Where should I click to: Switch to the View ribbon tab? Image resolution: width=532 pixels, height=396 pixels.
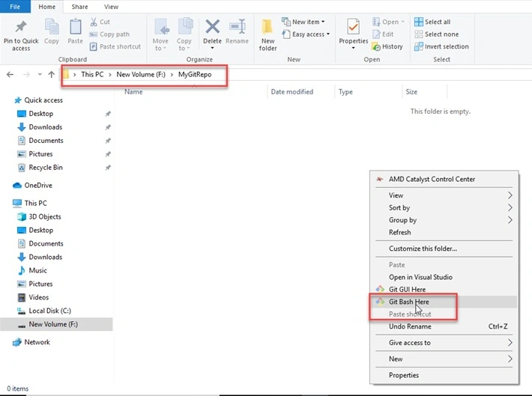pyautogui.click(x=111, y=7)
